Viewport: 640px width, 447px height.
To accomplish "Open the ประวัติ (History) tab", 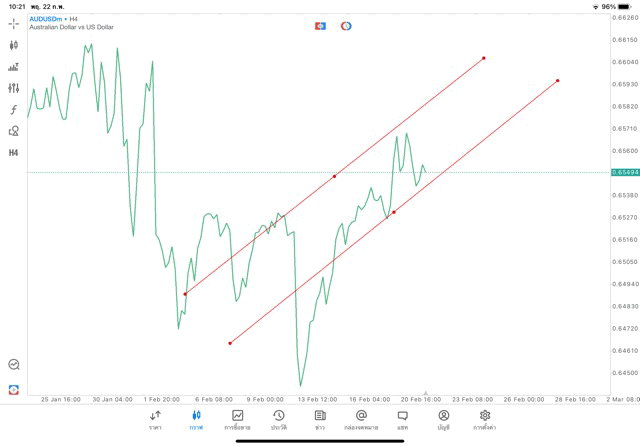I will pos(279,420).
